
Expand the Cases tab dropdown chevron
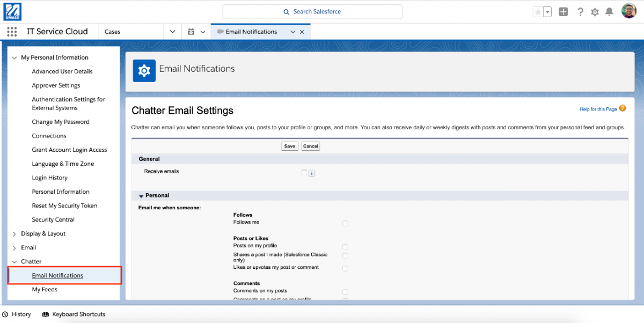click(172, 32)
